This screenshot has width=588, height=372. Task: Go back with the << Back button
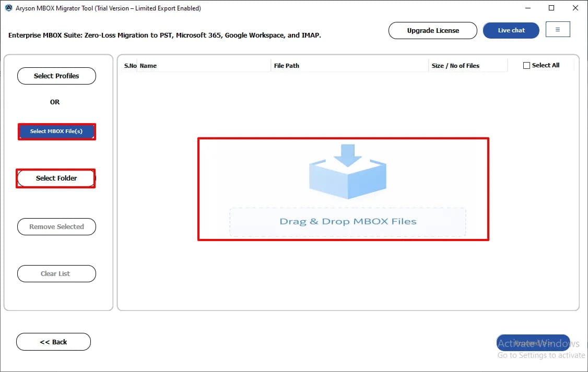click(x=53, y=342)
